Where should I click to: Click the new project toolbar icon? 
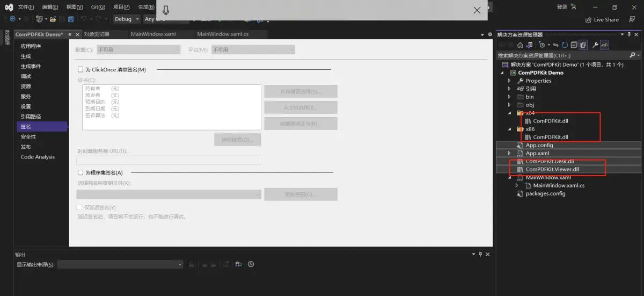point(39,19)
